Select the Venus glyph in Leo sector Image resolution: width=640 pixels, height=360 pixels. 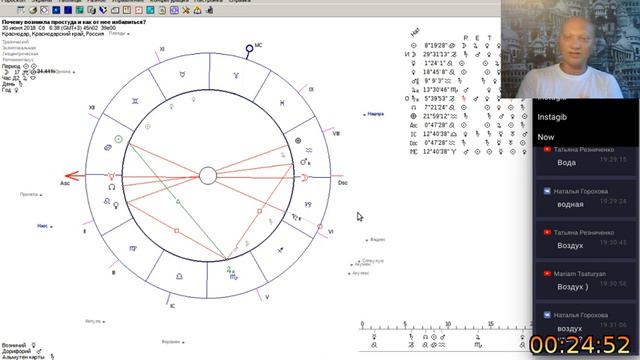click(116, 205)
